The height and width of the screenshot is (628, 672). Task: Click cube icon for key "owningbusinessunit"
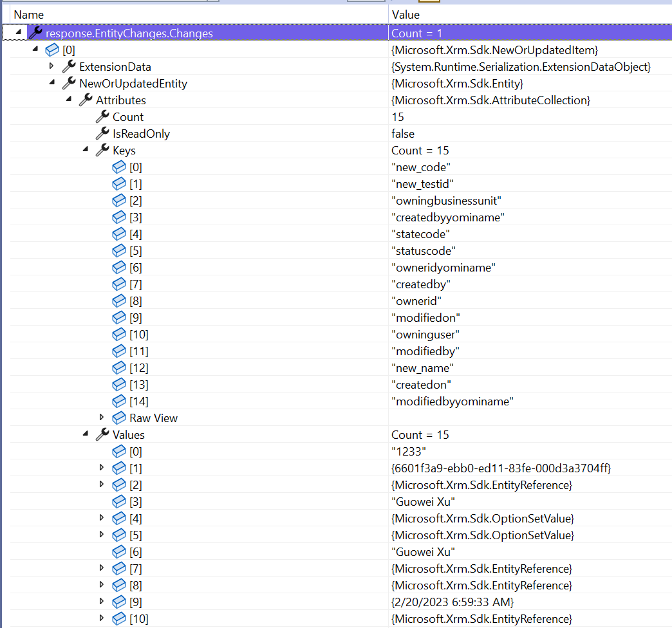[118, 201]
